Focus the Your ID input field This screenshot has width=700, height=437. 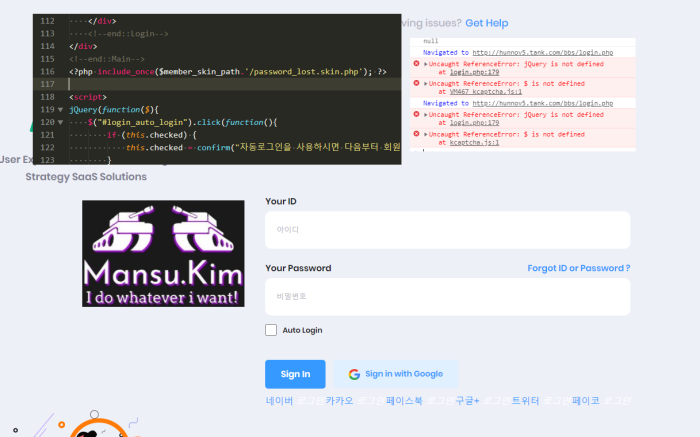[x=447, y=230]
